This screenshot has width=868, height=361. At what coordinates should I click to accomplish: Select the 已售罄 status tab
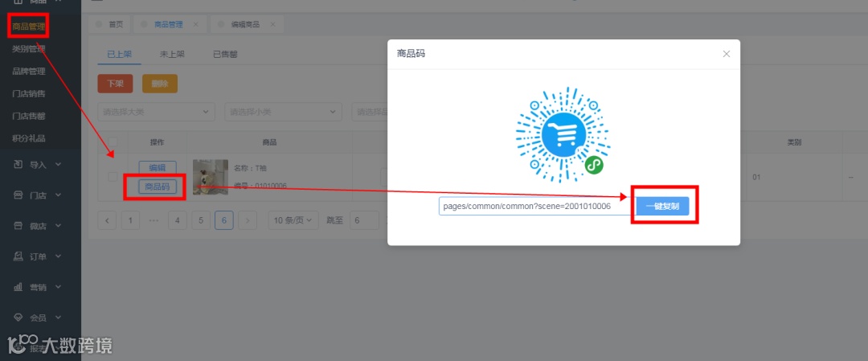(225, 54)
